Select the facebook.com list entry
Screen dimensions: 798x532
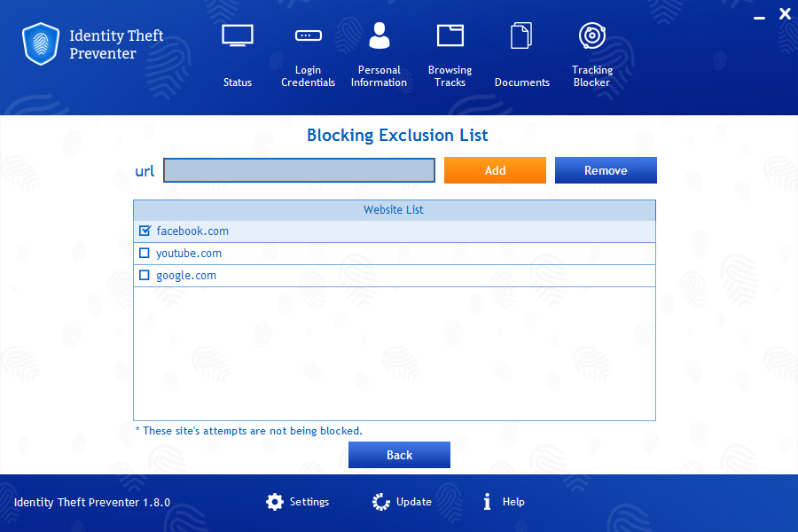[193, 231]
